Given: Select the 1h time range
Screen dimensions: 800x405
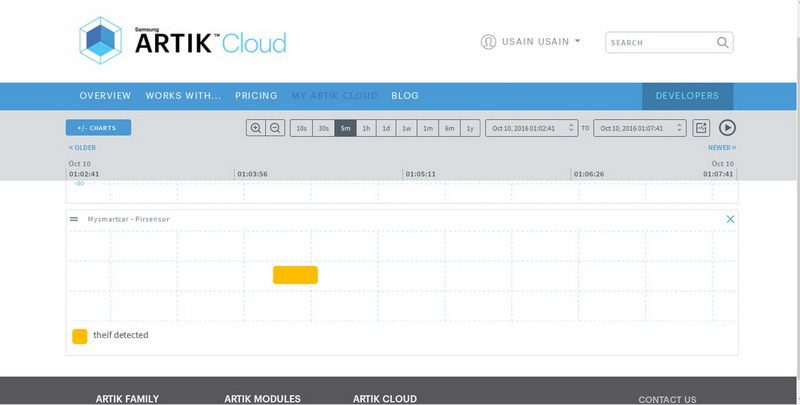Looking at the screenshot, I should tap(366, 128).
